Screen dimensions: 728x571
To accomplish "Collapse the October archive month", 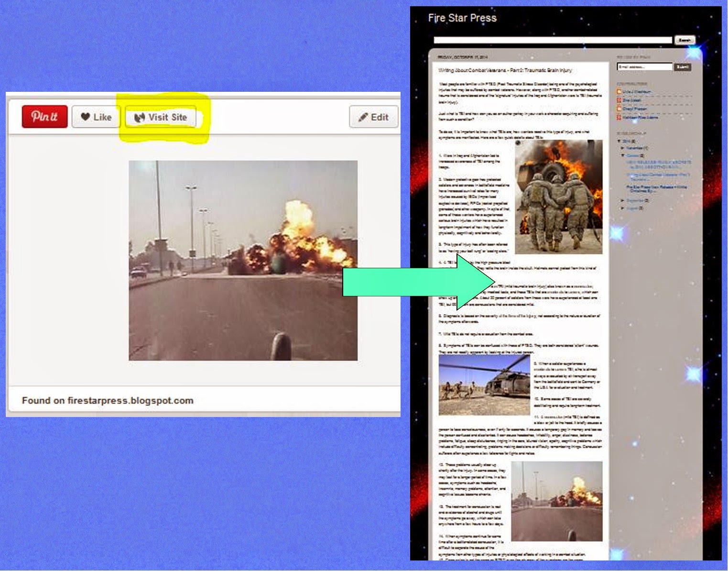I will 623,155.
